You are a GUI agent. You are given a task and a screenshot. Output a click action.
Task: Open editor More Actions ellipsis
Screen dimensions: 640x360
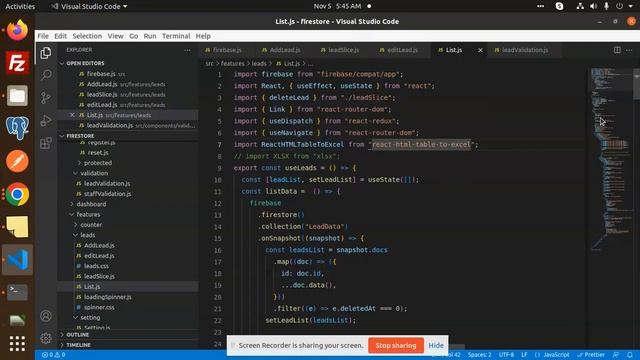pos(629,50)
